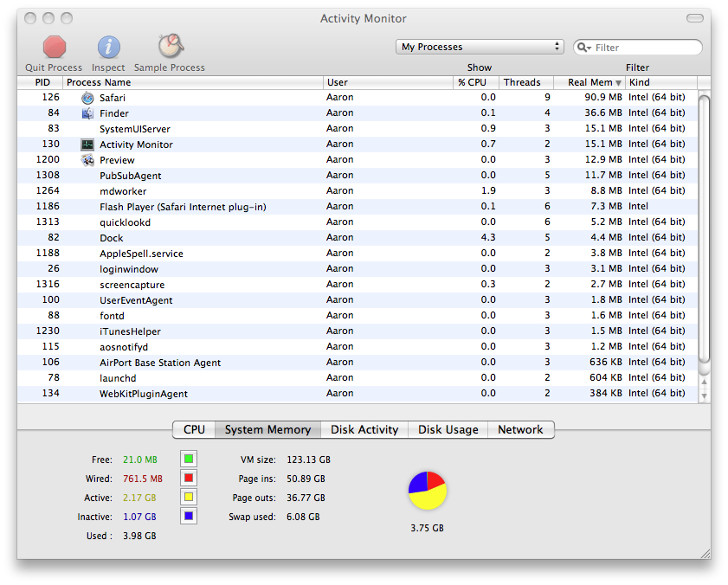Click the red Wired memory color swatch
Screen dimensions: 728x585
[x=189, y=478]
